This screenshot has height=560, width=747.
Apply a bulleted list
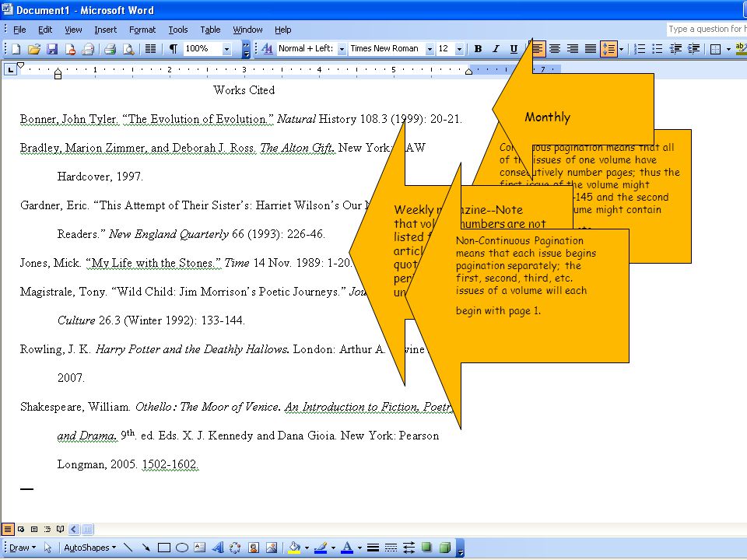click(658, 48)
